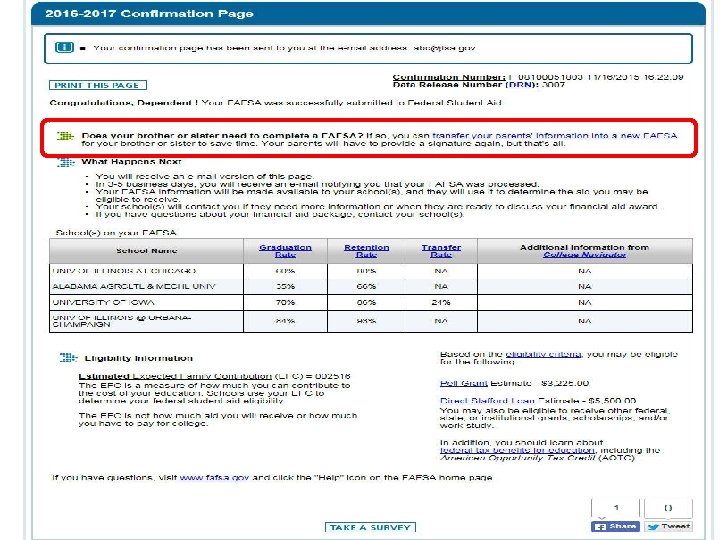Image resolution: width=720 pixels, height=540 pixels.
Task: Click the Tweet count bubble showing 0
Action: click(x=668, y=508)
